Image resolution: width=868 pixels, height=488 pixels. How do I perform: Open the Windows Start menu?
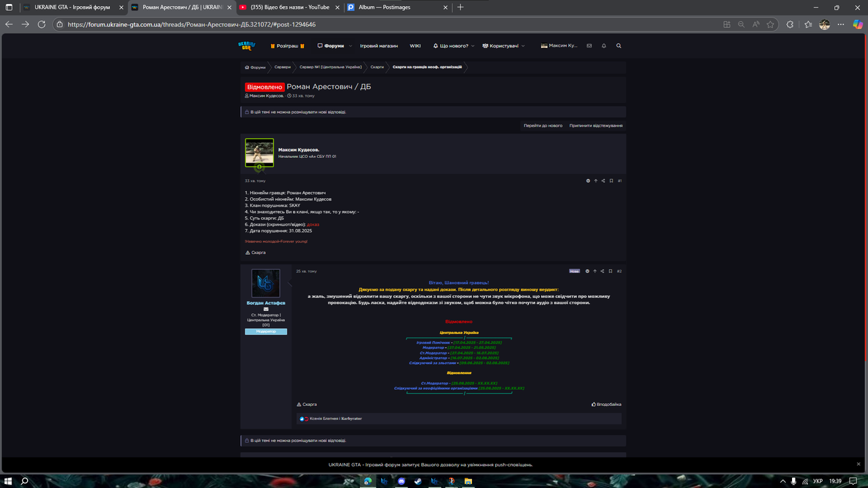pos(7,481)
